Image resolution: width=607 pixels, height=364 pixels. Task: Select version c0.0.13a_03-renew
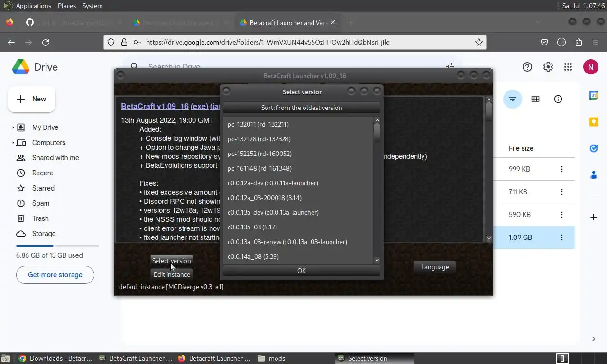pyautogui.click(x=298, y=242)
